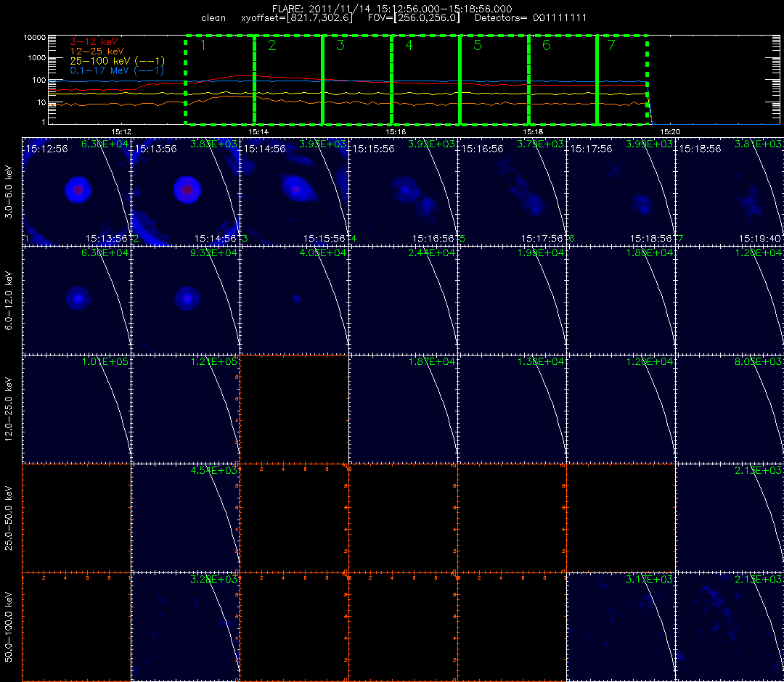Click the green panel number 4 in 3-6 keV row

(x=354, y=239)
